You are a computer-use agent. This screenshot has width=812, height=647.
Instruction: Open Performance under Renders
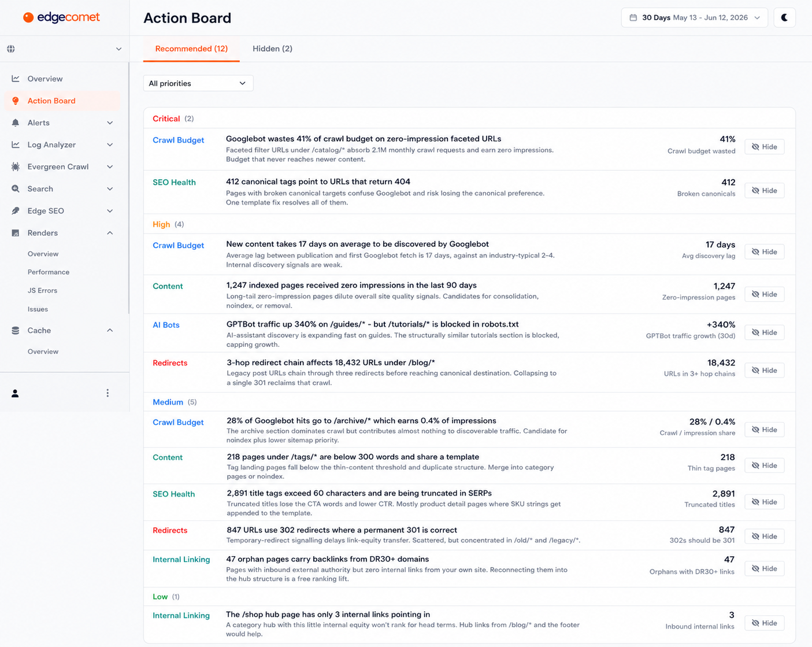point(49,272)
